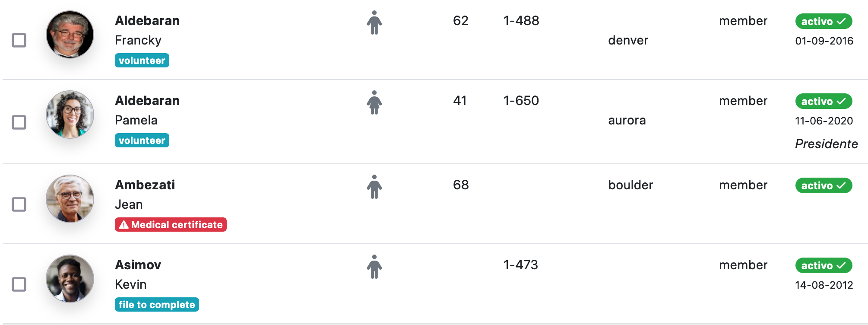Click Kevin's avatar picture
Image resolution: width=868 pixels, height=325 pixels.
tap(70, 279)
